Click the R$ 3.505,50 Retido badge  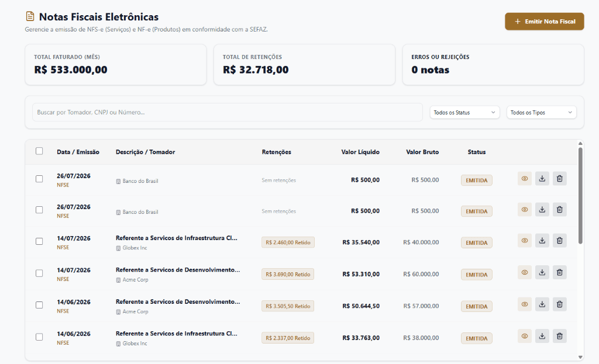click(x=288, y=306)
